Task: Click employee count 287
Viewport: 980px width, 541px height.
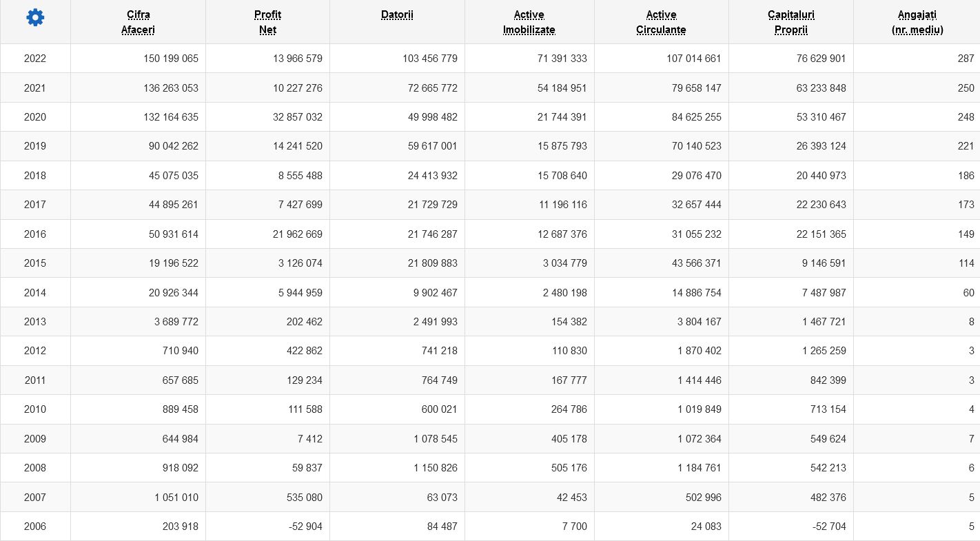Action: (x=966, y=59)
